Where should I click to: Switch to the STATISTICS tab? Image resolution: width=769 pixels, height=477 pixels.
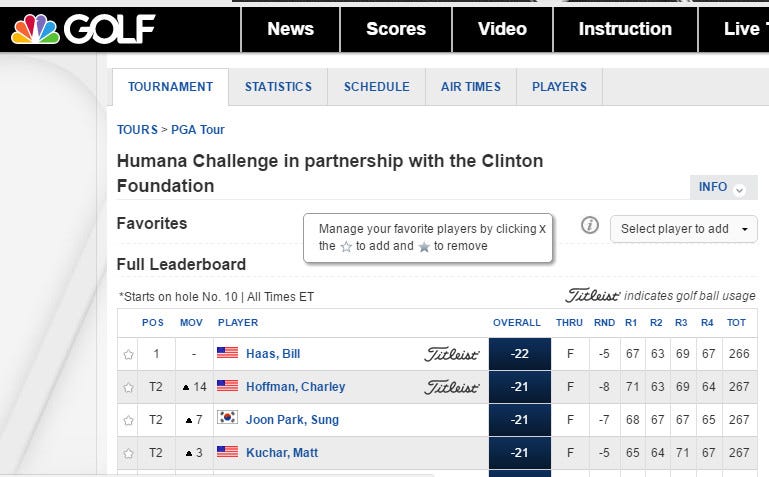[278, 87]
